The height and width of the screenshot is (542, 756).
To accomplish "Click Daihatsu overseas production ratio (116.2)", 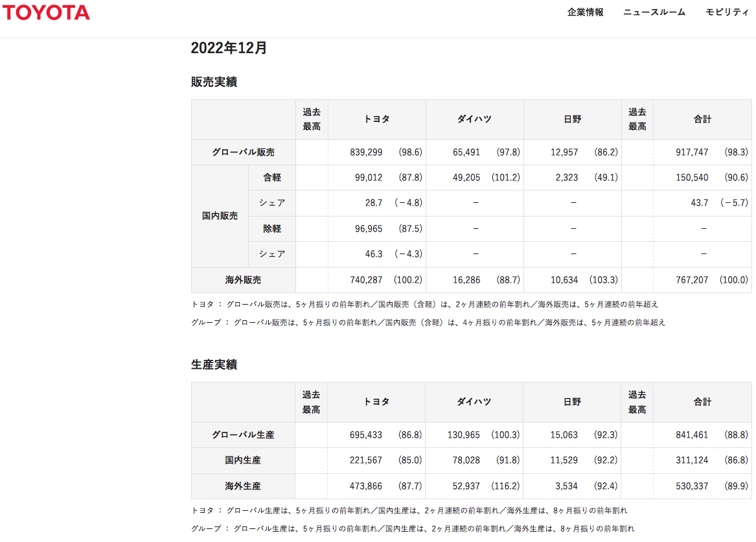I will [x=505, y=486].
